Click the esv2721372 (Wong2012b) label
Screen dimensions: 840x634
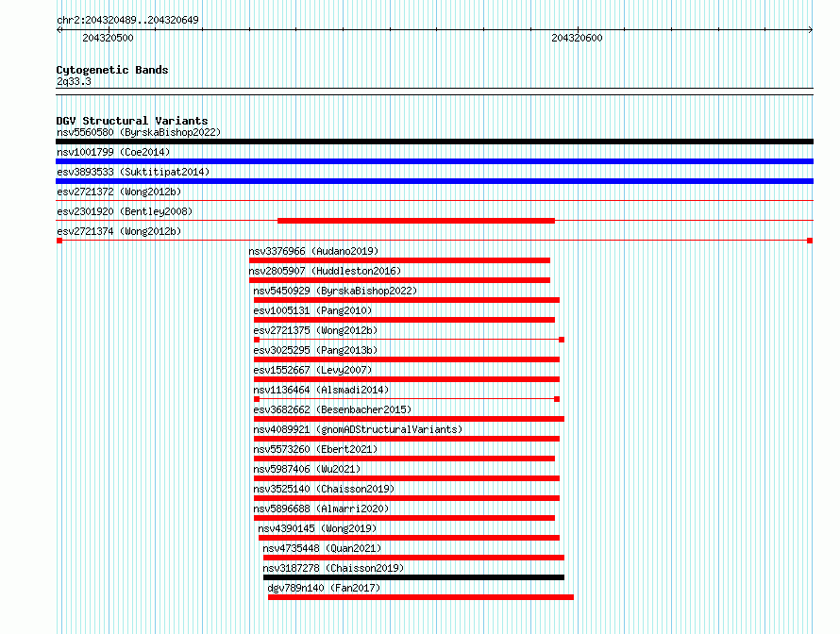[119, 192]
